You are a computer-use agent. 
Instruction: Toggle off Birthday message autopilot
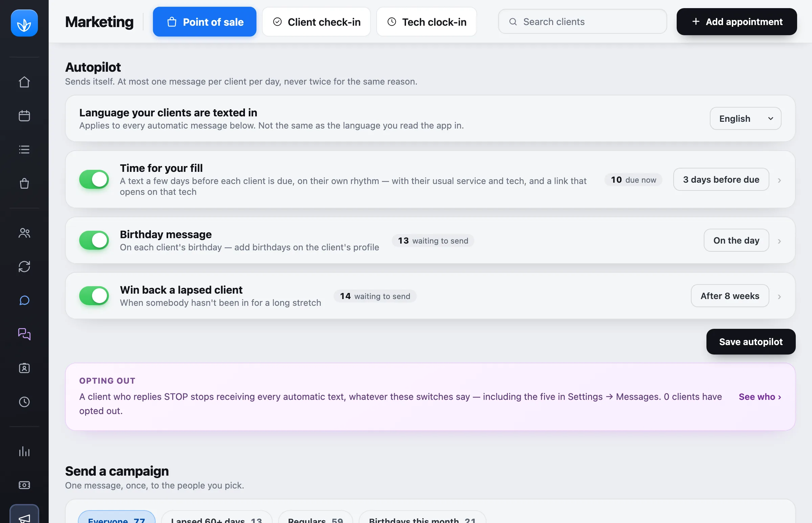click(x=94, y=241)
